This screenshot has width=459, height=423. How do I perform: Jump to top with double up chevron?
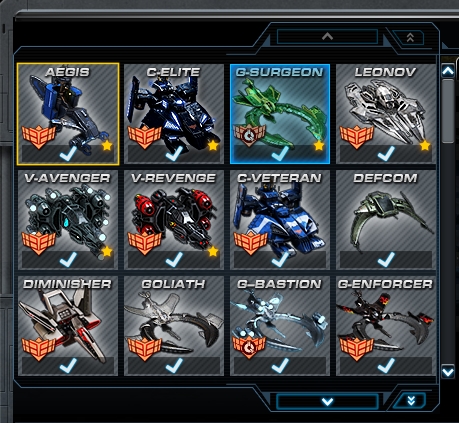pyautogui.click(x=410, y=37)
